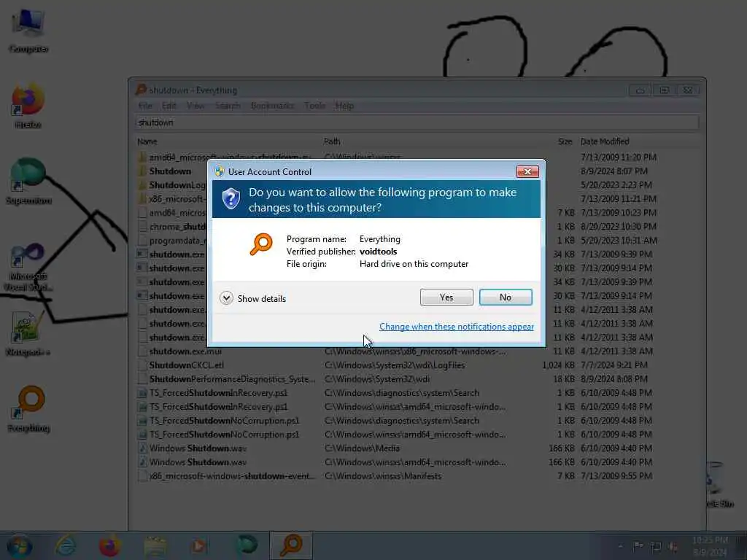Launch Firefox from the taskbar
Viewport: 747px width, 560px height.
pos(109,545)
